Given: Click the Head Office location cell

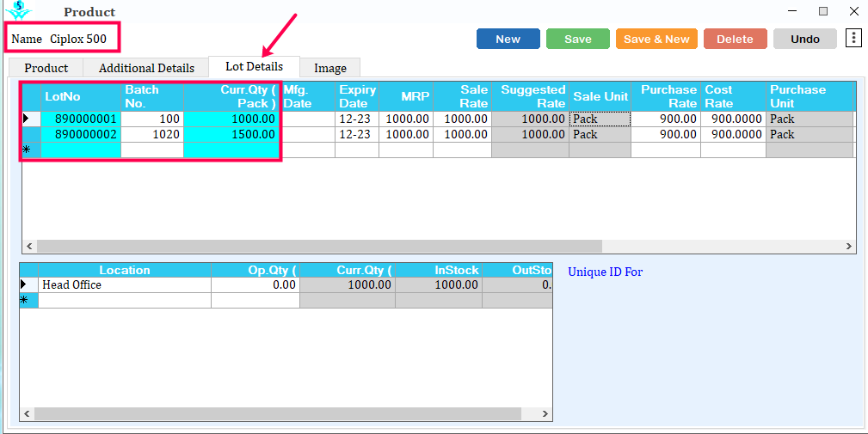Looking at the screenshot, I should pos(125,284).
